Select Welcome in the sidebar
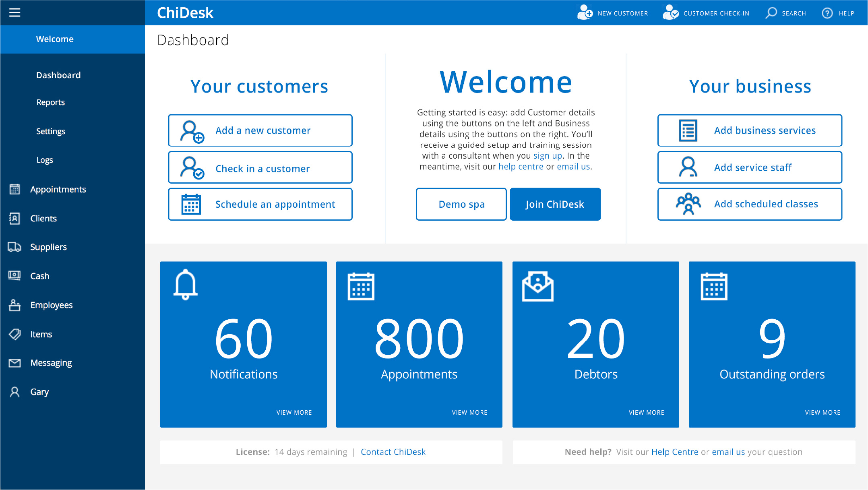The width and height of the screenshot is (868, 490). point(72,39)
